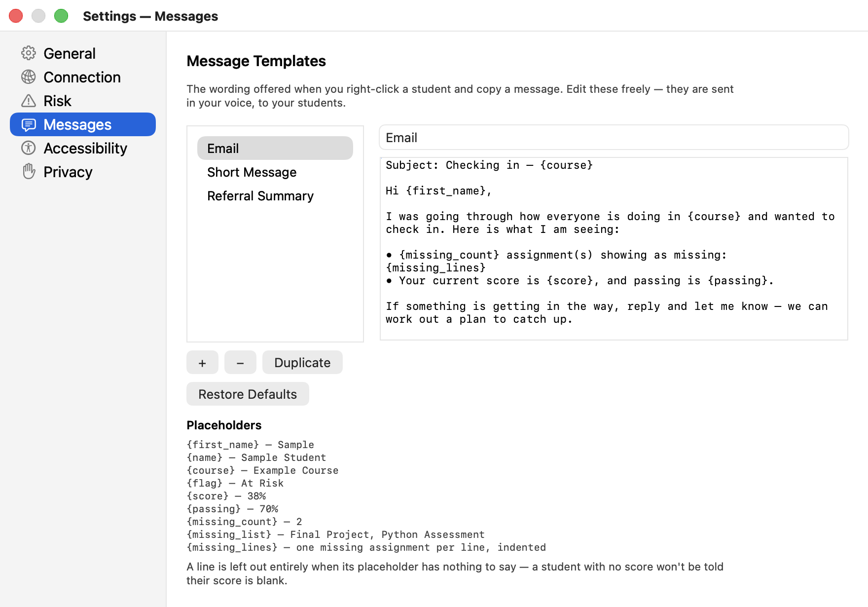The image size is (868, 607).
Task: Click the {missing_lines} row in the Placeholders list
Action: tap(366, 547)
